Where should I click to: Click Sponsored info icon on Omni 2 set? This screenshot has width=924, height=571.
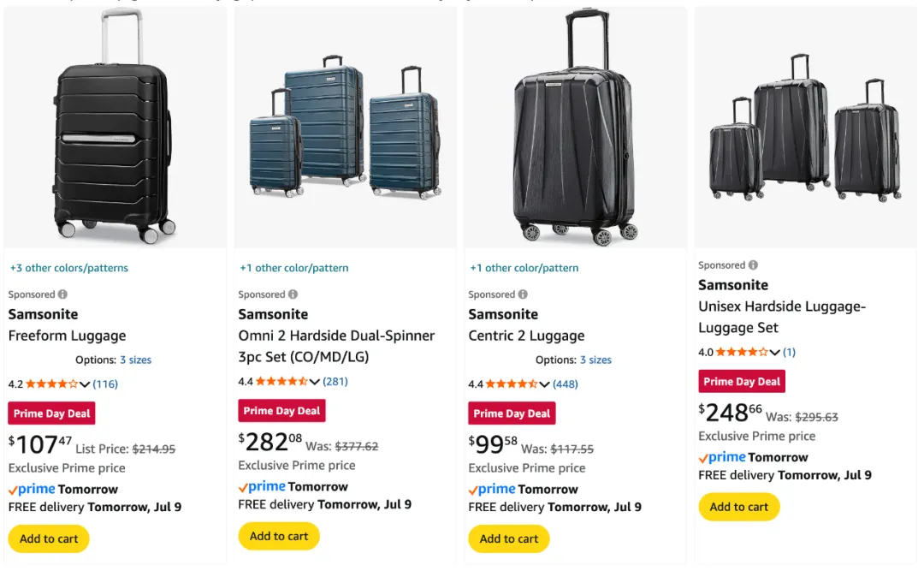(293, 294)
